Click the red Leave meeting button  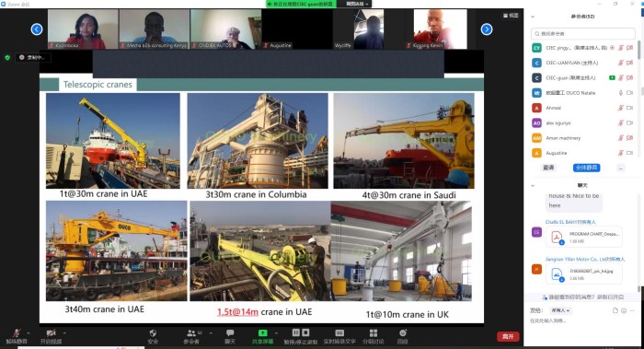(508, 336)
